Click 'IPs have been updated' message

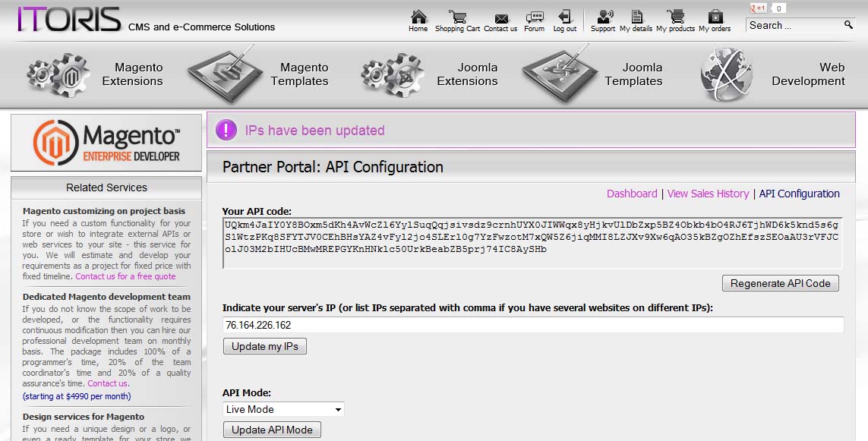(314, 131)
